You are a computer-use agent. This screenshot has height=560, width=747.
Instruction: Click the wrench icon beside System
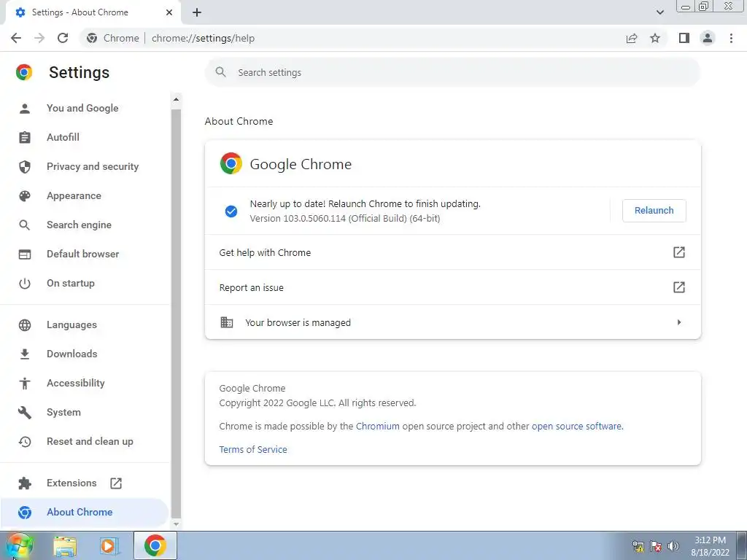click(x=25, y=413)
